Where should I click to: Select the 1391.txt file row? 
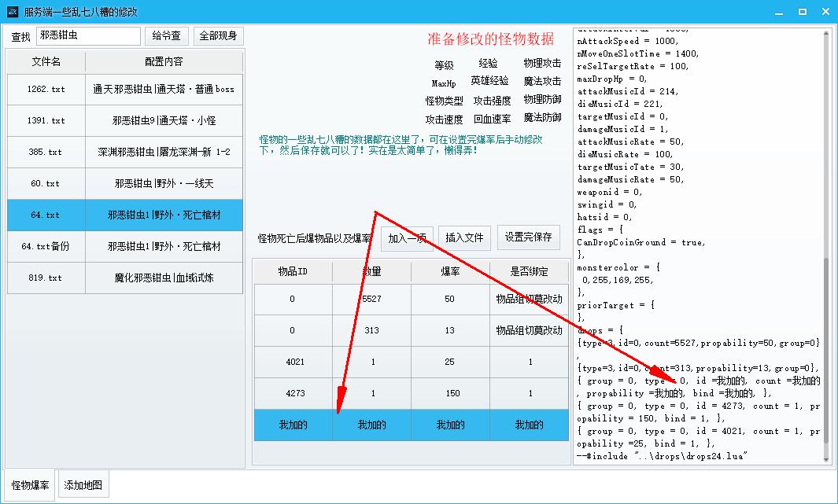46,121
